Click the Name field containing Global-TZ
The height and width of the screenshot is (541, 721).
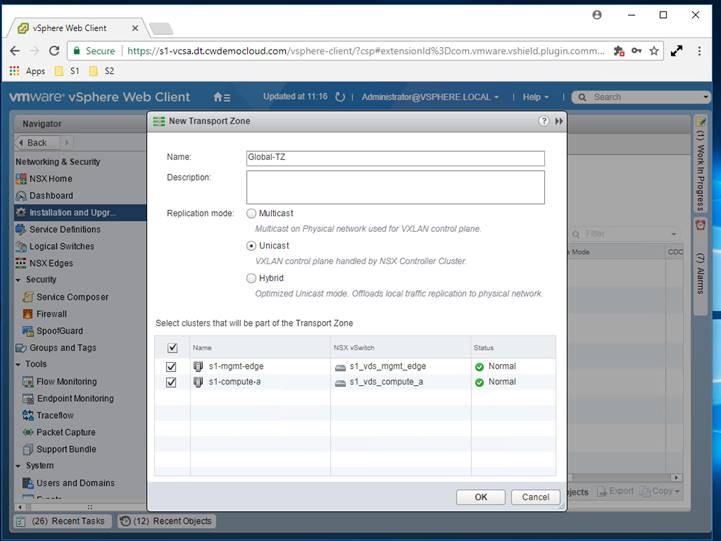[395, 158]
